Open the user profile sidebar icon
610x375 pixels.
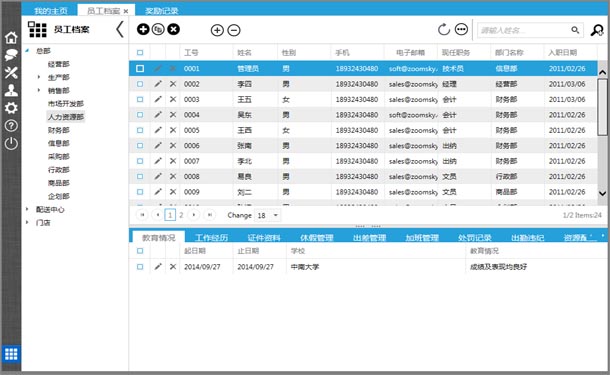pos(11,90)
